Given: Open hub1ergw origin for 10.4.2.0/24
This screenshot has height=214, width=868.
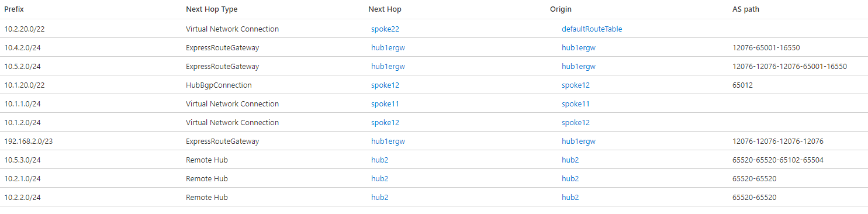Looking at the screenshot, I should 578,47.
